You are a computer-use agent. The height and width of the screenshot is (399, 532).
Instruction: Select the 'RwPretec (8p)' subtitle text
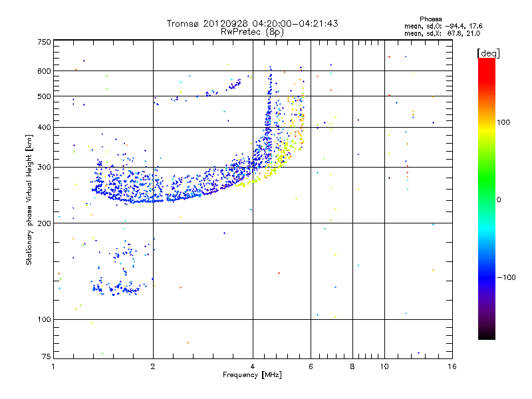click(x=252, y=32)
